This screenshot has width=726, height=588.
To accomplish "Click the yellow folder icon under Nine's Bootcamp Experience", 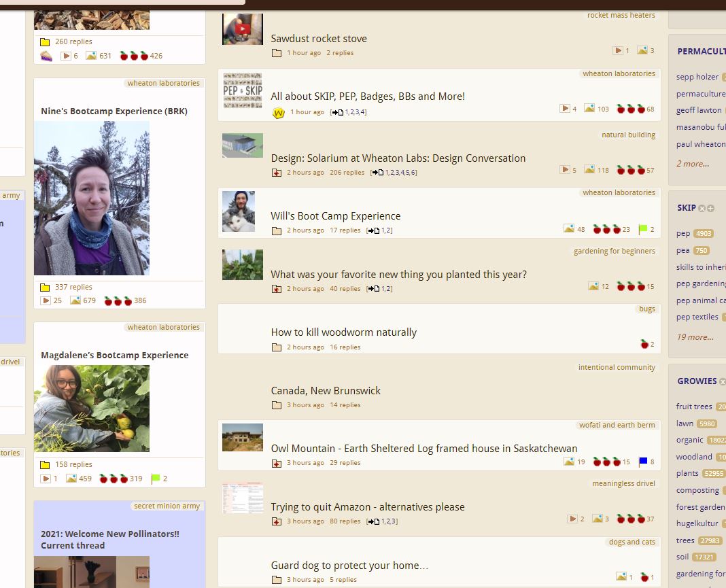I will coord(45,288).
